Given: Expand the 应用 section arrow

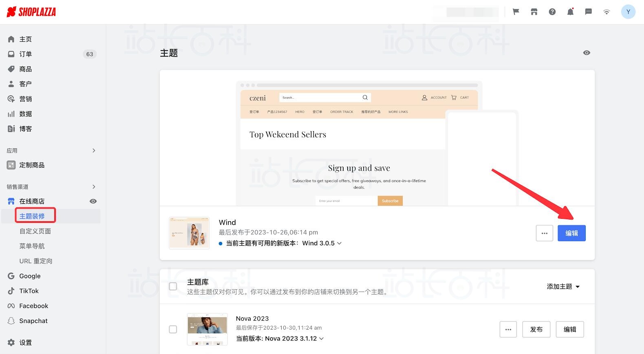Looking at the screenshot, I should pyautogui.click(x=94, y=151).
